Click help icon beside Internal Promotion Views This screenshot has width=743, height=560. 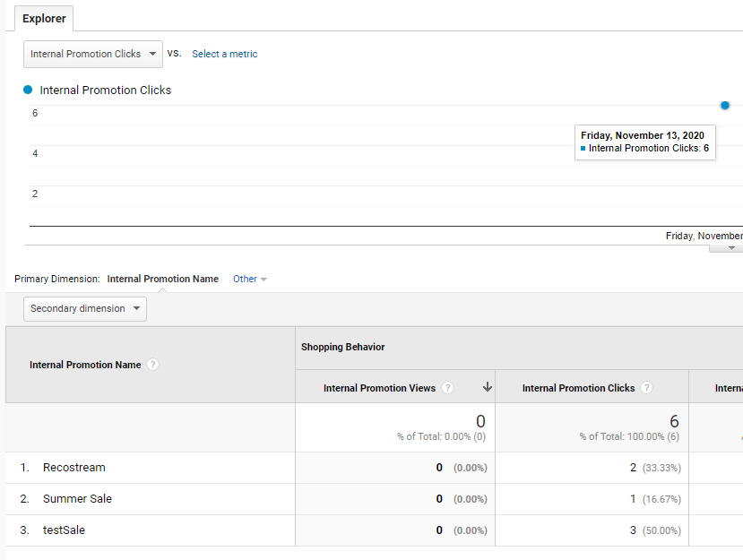[x=447, y=388]
